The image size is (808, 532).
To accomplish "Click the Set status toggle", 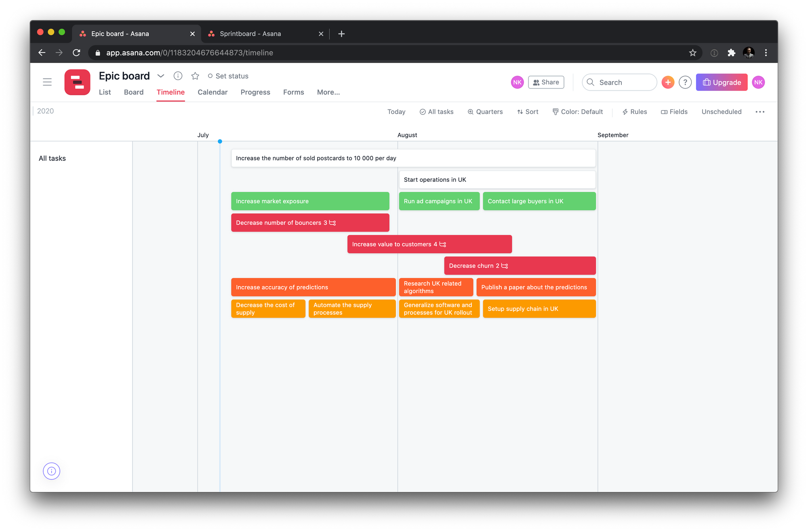I will (x=228, y=76).
